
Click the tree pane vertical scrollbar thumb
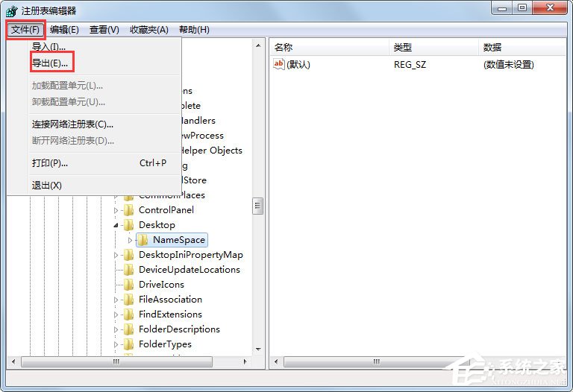click(257, 206)
